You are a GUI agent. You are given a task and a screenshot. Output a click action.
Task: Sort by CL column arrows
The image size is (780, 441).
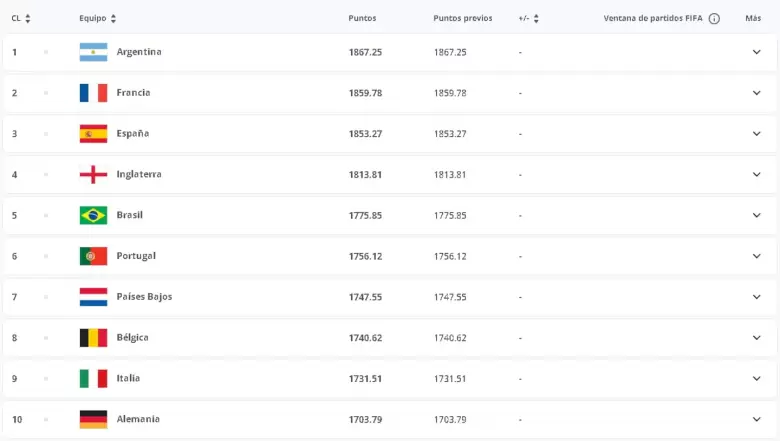[28, 18]
